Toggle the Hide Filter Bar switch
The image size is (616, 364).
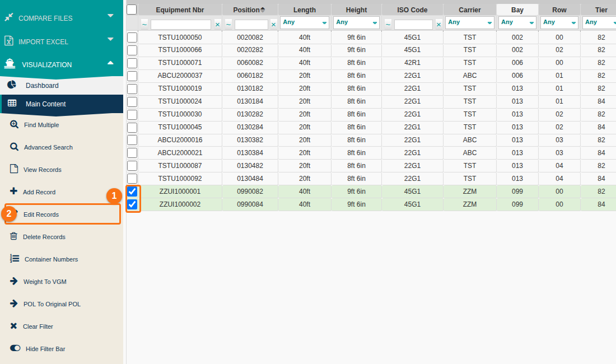point(15,348)
